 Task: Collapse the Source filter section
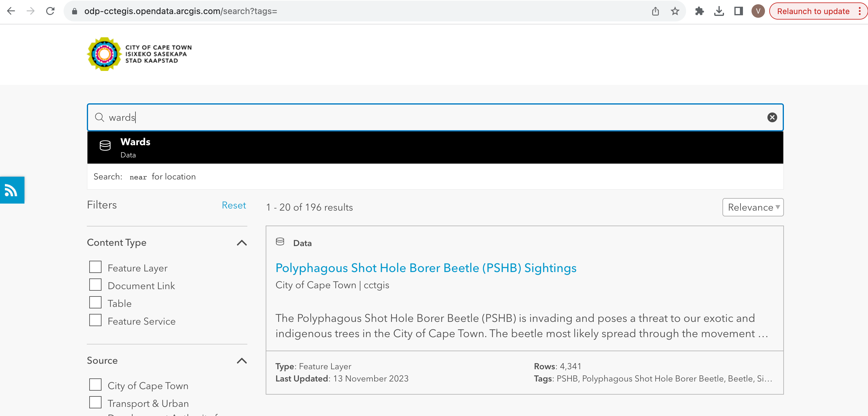(x=242, y=361)
